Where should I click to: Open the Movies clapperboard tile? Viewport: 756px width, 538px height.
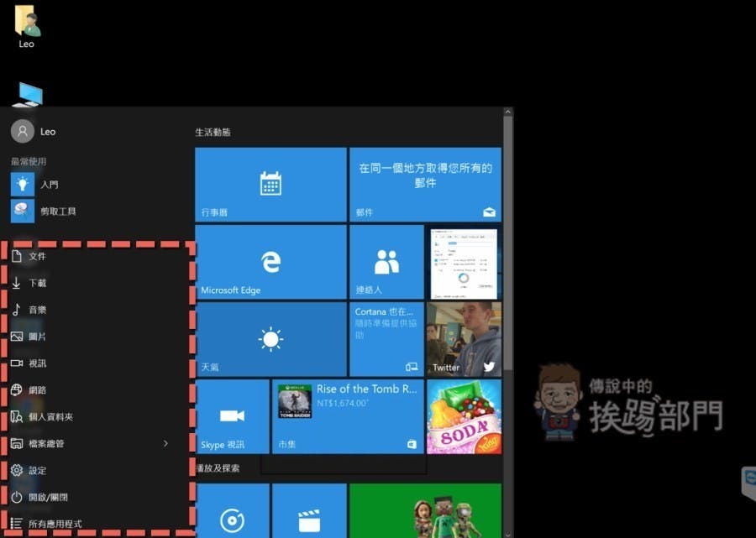coord(309,510)
